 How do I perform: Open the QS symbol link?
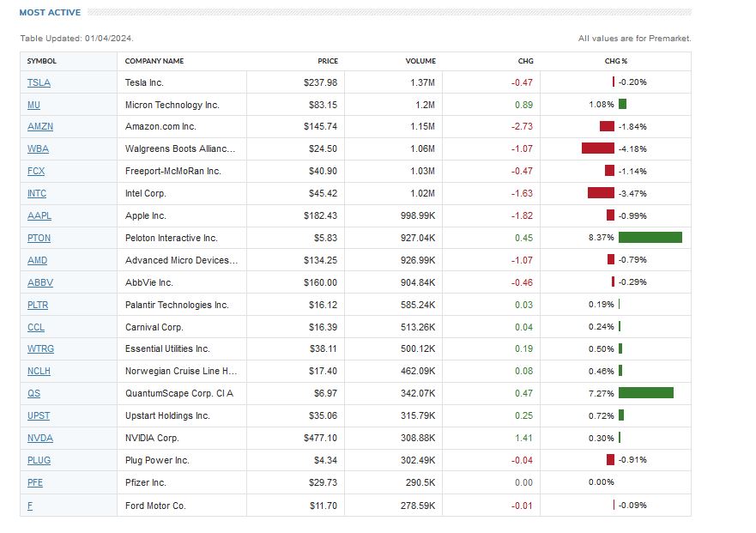tap(33, 393)
